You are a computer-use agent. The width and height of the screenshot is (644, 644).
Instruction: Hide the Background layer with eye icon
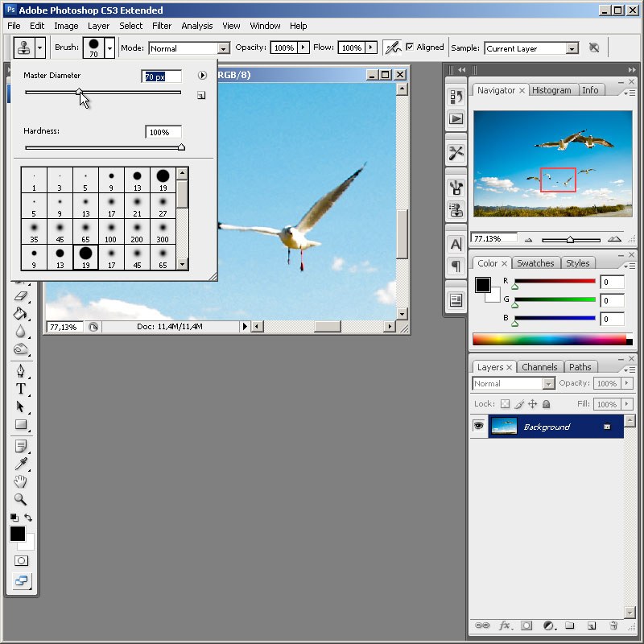click(478, 426)
